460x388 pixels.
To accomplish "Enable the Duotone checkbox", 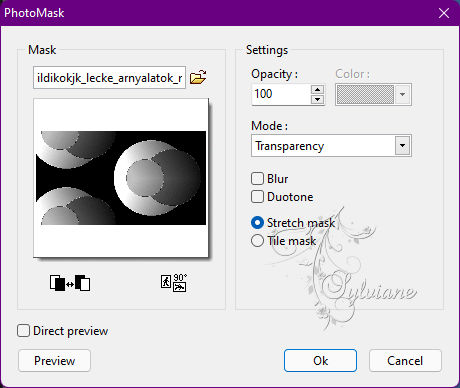I will 257,197.
